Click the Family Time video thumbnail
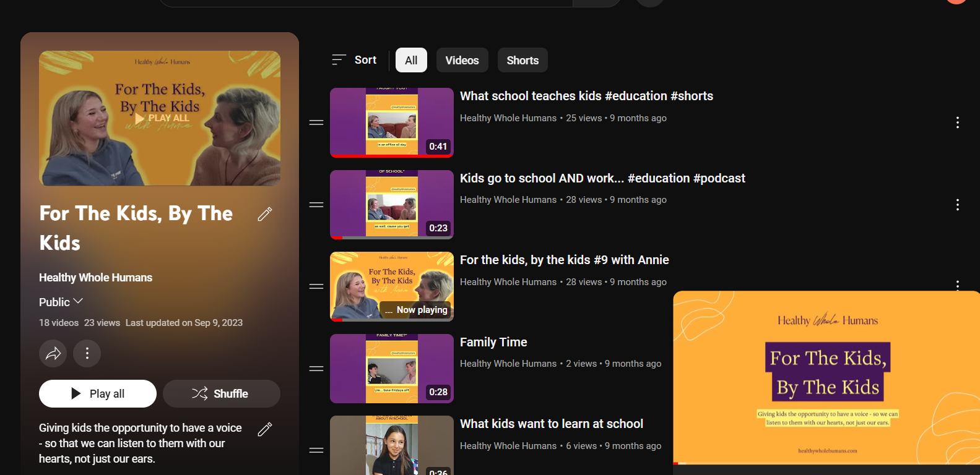 point(392,369)
